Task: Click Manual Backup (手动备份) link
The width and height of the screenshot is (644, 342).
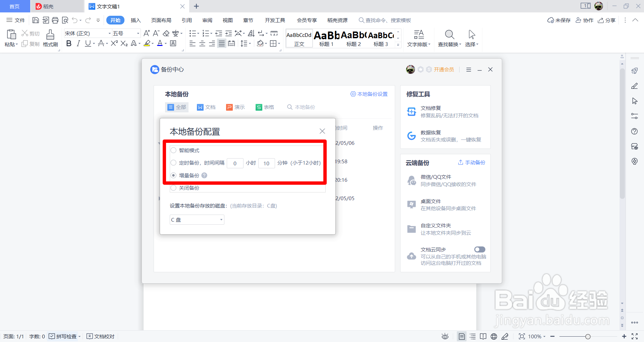Action: coord(472,162)
